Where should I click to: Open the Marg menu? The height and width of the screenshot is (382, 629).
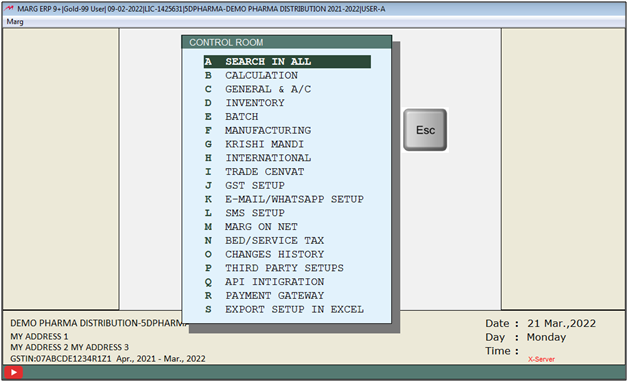pos(15,22)
